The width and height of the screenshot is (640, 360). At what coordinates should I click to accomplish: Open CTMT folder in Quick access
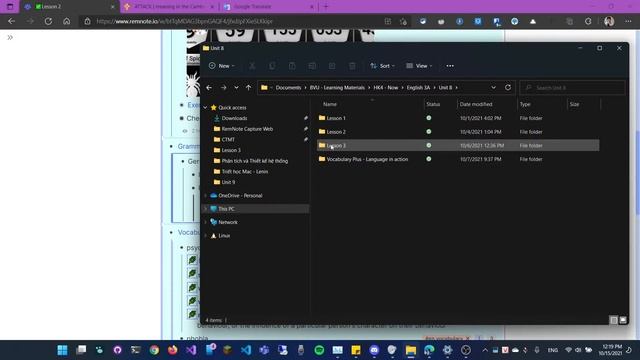coord(228,140)
